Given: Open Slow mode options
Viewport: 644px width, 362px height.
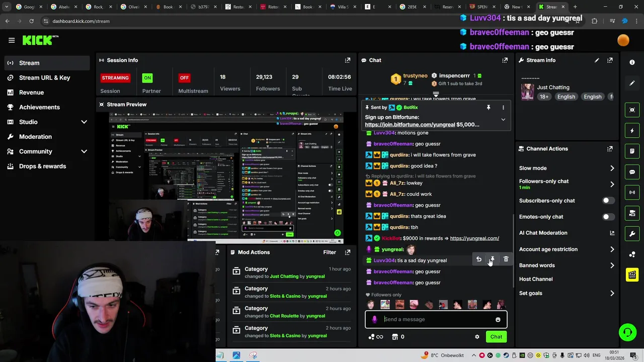Looking at the screenshot, I should 567,168.
